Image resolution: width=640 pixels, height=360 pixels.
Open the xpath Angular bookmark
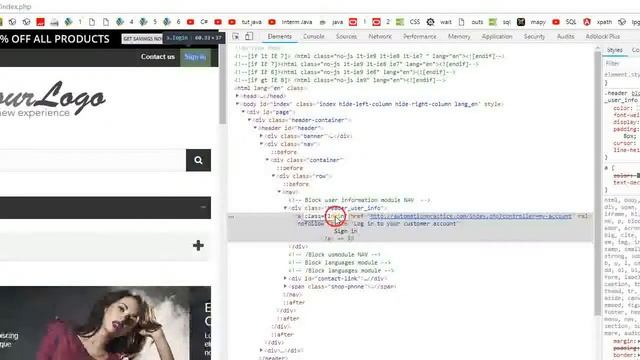598,22
